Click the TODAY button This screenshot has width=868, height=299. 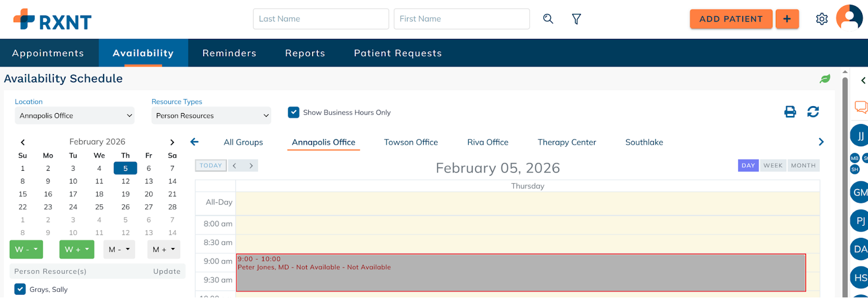click(x=210, y=166)
